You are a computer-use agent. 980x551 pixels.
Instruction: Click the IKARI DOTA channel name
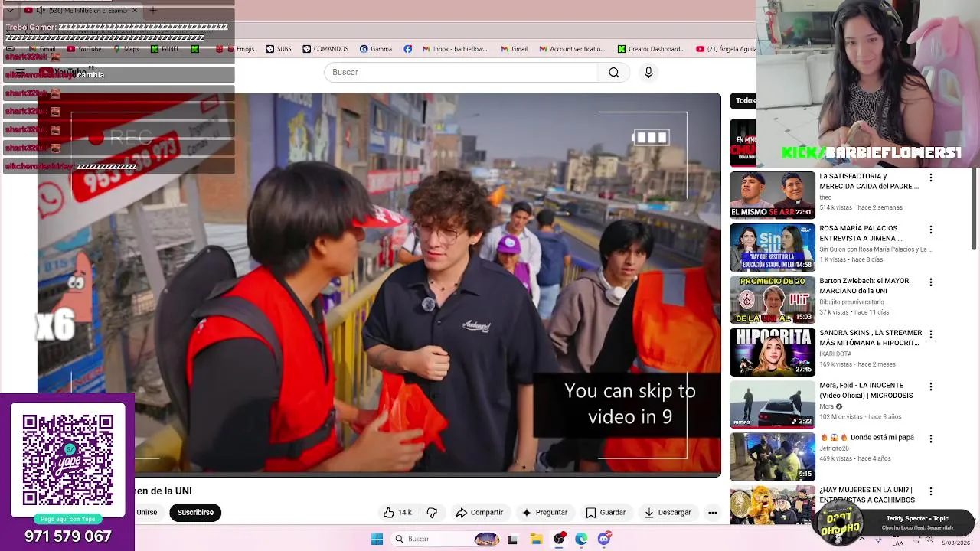click(837, 354)
